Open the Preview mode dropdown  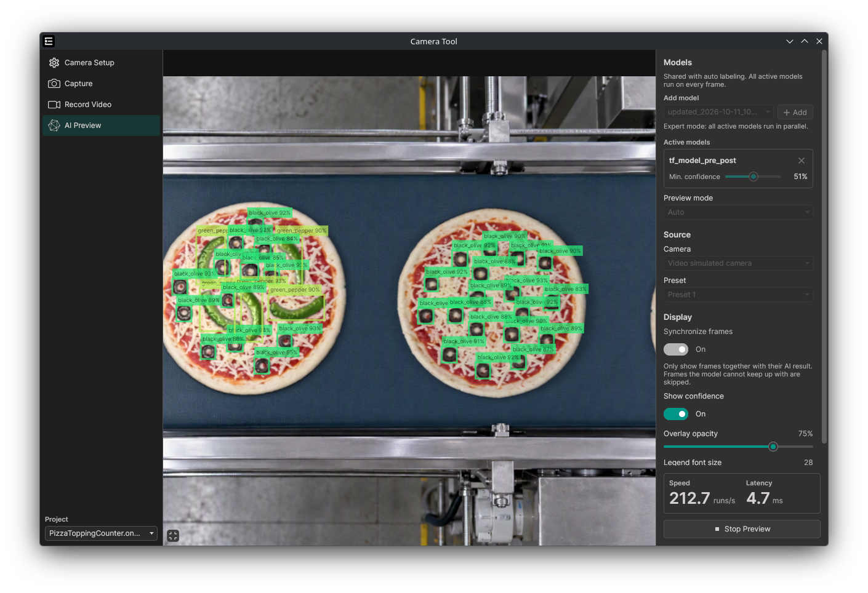click(738, 212)
